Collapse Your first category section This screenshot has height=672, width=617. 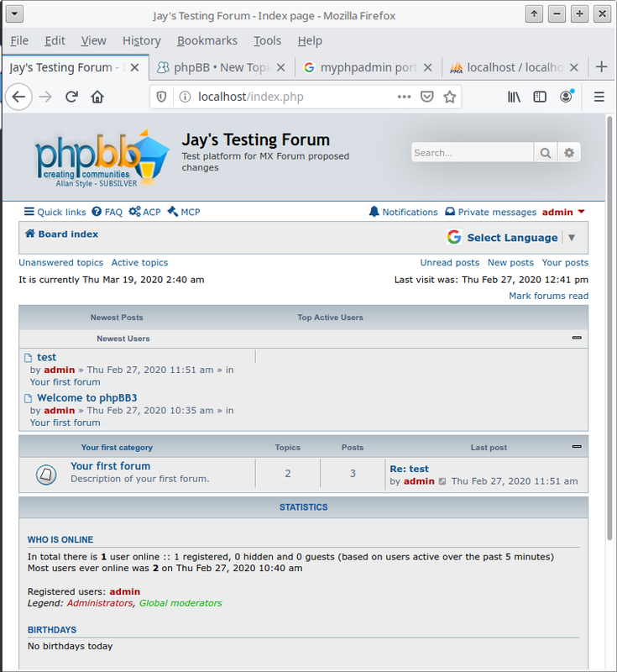[577, 447]
